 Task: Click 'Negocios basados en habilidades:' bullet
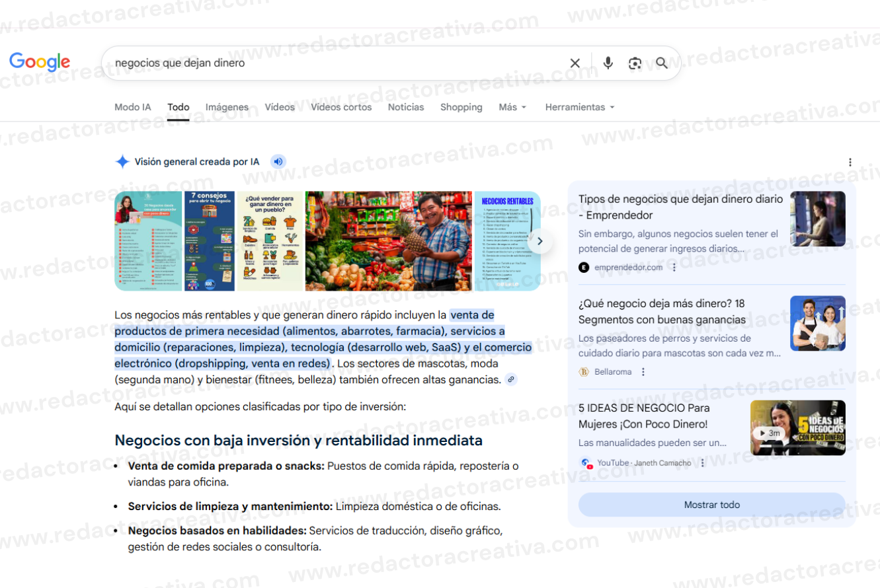(x=217, y=531)
